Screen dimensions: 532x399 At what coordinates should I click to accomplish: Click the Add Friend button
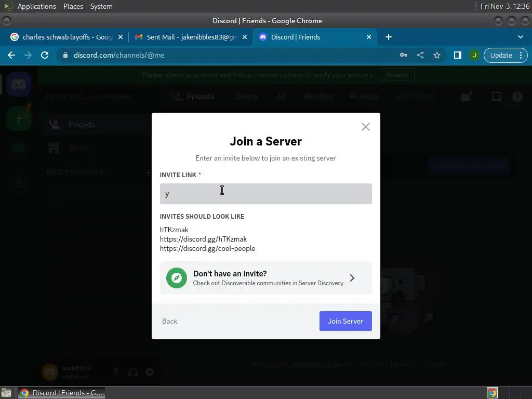coord(414,97)
